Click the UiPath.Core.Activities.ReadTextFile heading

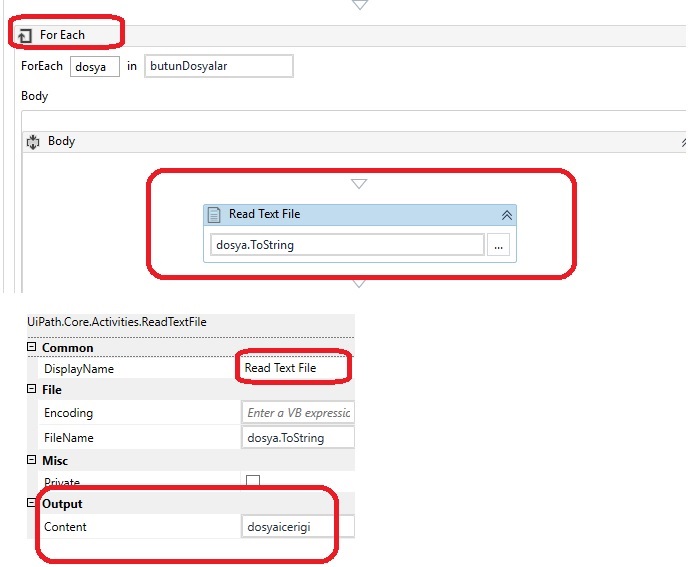(117, 322)
